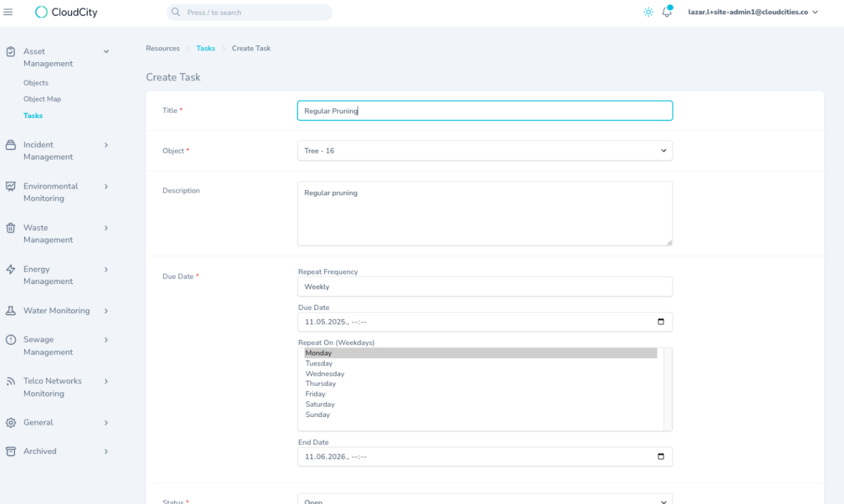Select the Waste Management trash icon
The height and width of the screenshot is (504, 844).
10,227
